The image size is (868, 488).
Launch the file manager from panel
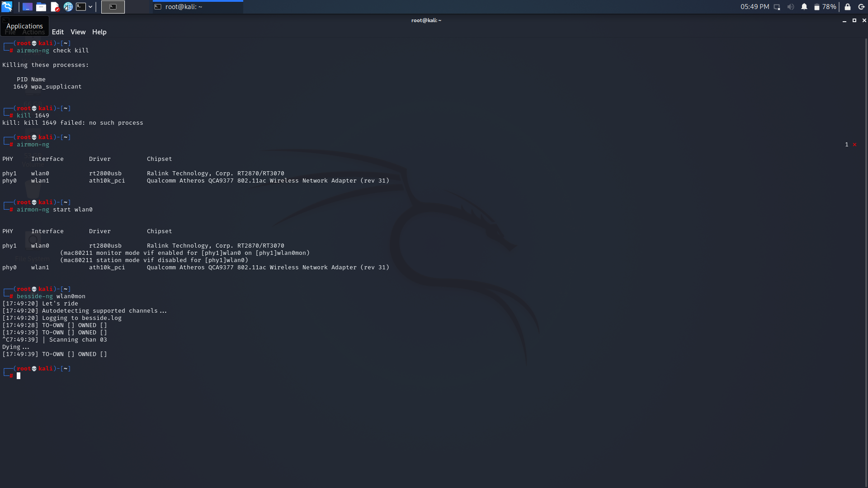[41, 7]
